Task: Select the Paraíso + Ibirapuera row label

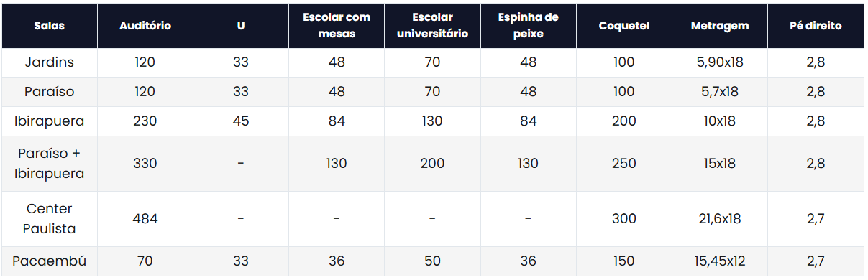Action: 50,164
